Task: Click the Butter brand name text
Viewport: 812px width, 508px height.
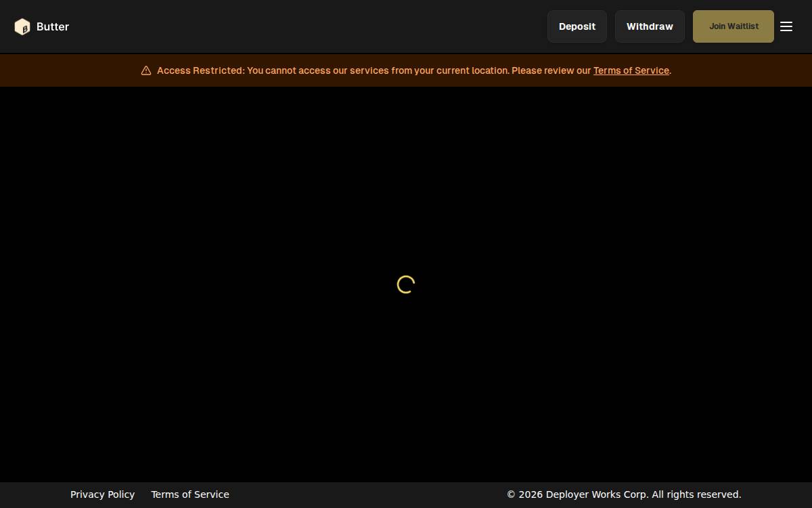Action: point(53,26)
